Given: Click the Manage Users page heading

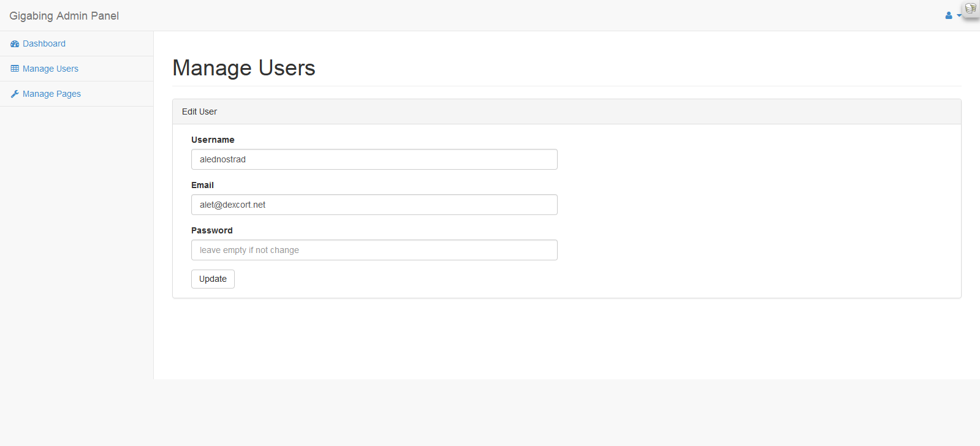Looking at the screenshot, I should point(244,68).
